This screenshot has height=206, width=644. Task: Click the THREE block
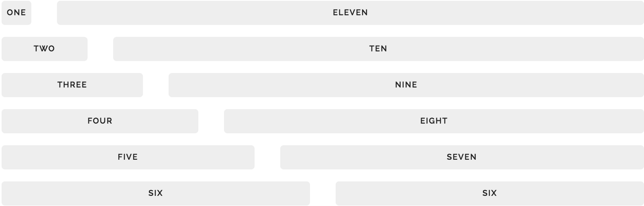point(72,85)
